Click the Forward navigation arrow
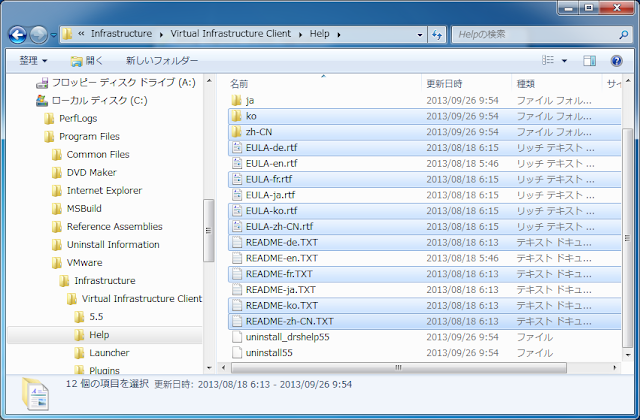The image size is (640, 420). 38,35
